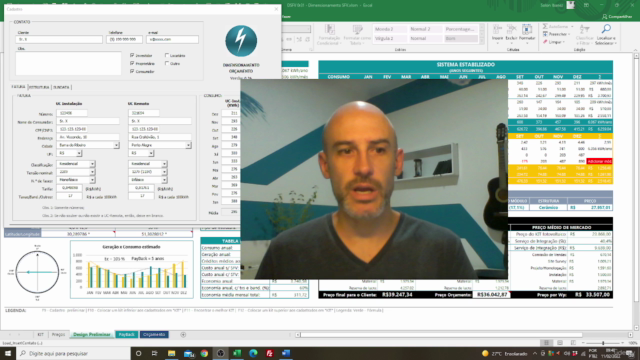Open N.º de fases dropdown for UC Remota
Viewport: 640px width, 360px height.
tap(164, 180)
